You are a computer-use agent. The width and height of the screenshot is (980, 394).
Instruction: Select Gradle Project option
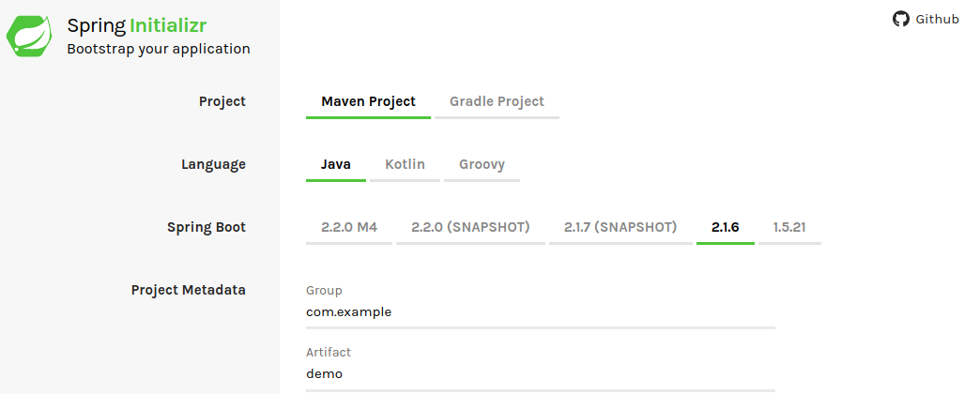[x=497, y=101]
